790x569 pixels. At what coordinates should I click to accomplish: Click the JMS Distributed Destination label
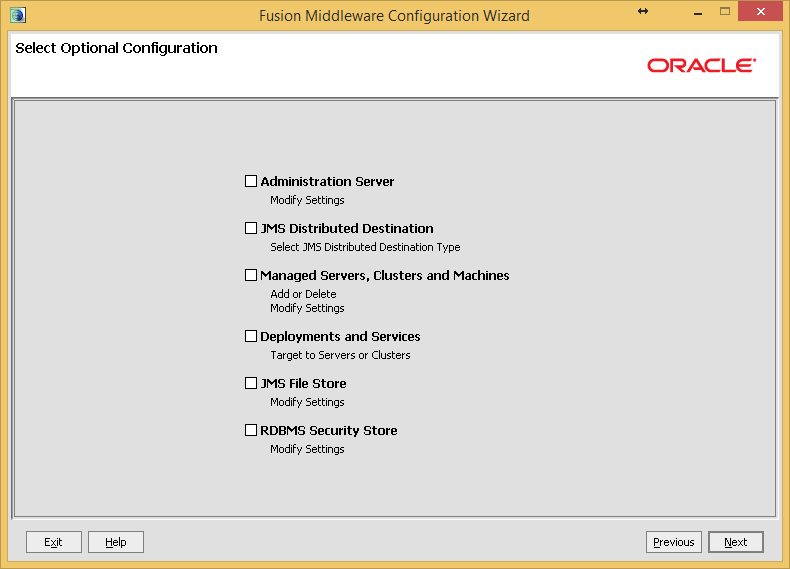(x=347, y=229)
